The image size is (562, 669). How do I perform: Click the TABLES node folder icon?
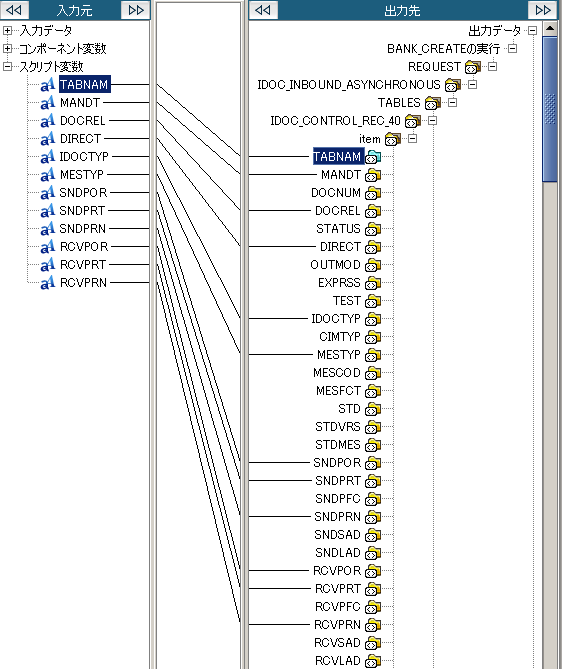[x=432, y=103]
